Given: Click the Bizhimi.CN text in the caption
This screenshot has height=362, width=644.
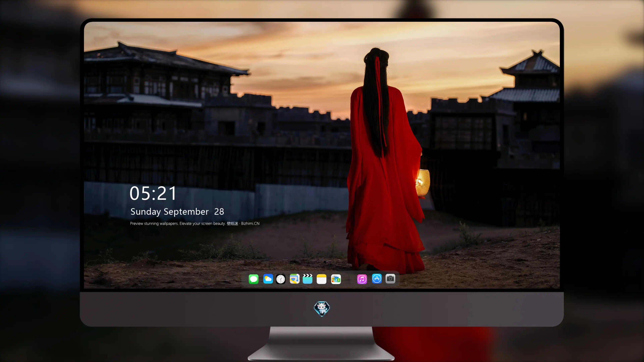Looking at the screenshot, I should [x=250, y=223].
